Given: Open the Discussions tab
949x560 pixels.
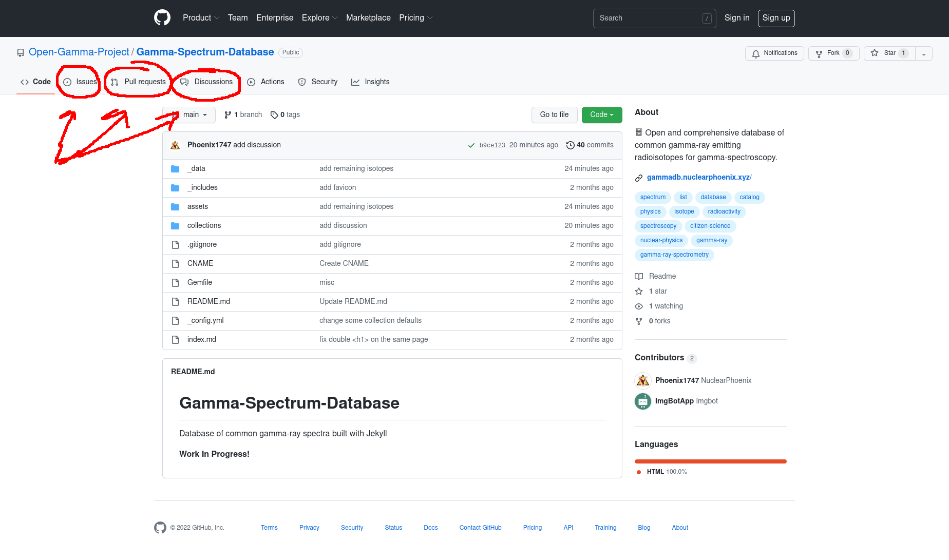Looking at the screenshot, I should tap(206, 82).
